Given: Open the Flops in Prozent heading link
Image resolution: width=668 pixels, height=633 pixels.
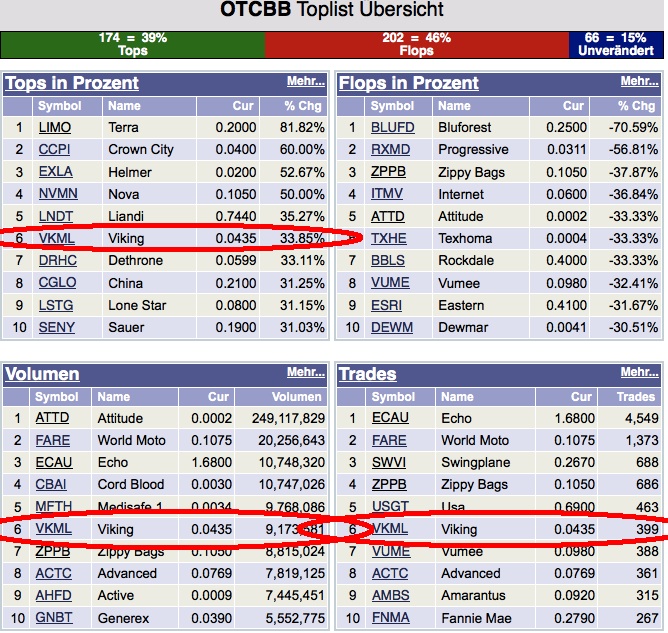Looking at the screenshot, I should point(408,83).
